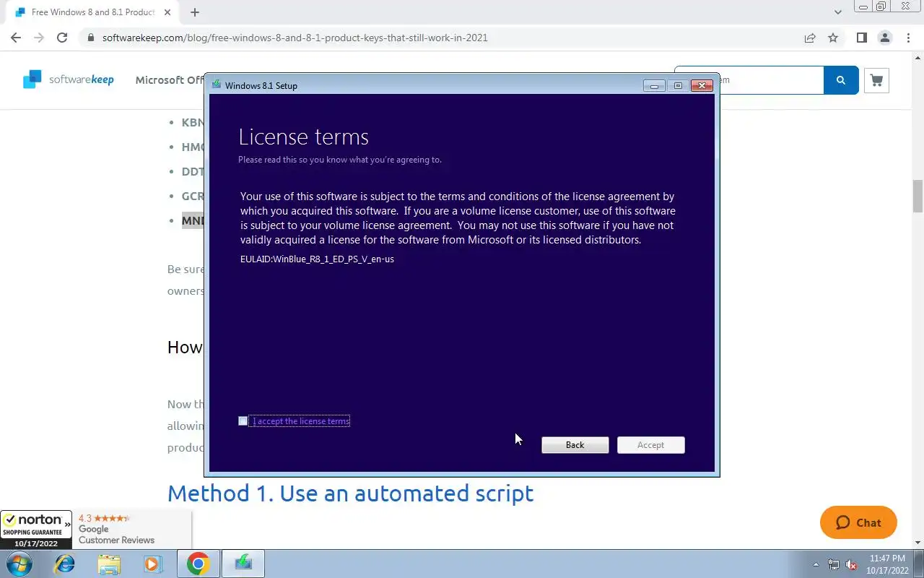The height and width of the screenshot is (578, 924).
Task: Open the Microsoft Office menu on site
Action: point(170,80)
